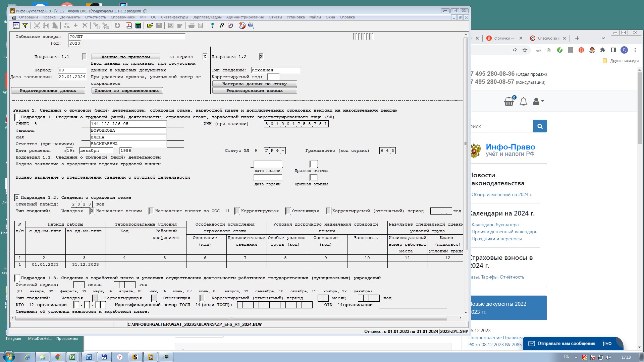
Task: Click 'Настрока данных по стажу' button
Action: (255, 84)
